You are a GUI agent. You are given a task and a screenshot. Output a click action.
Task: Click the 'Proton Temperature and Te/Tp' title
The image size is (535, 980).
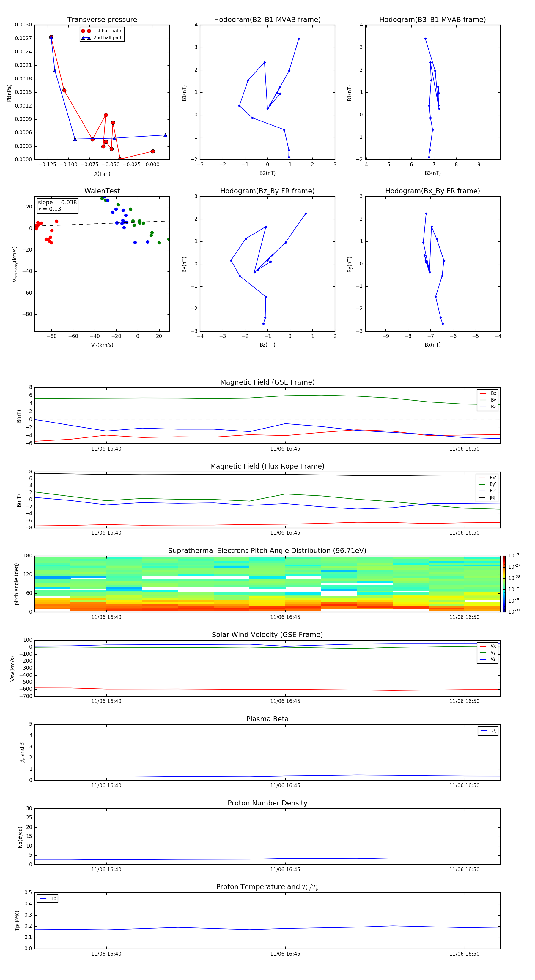267,887
